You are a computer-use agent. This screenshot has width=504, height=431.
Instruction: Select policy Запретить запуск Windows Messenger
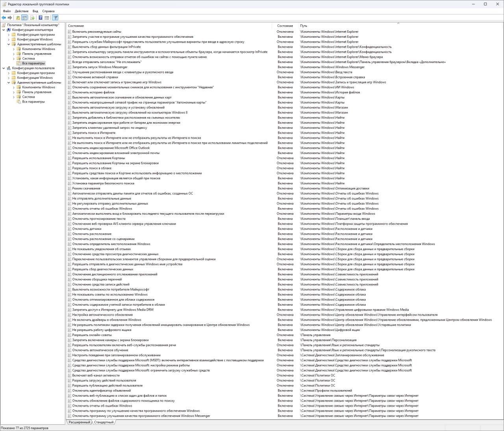point(100,67)
